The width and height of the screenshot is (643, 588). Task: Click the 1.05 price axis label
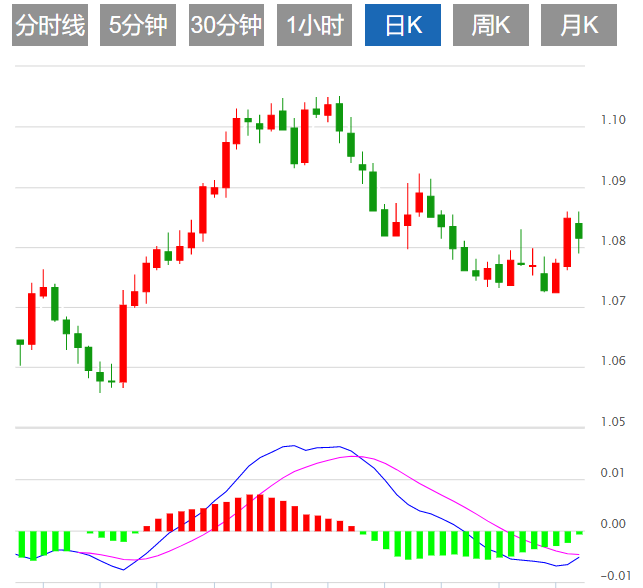(x=613, y=422)
